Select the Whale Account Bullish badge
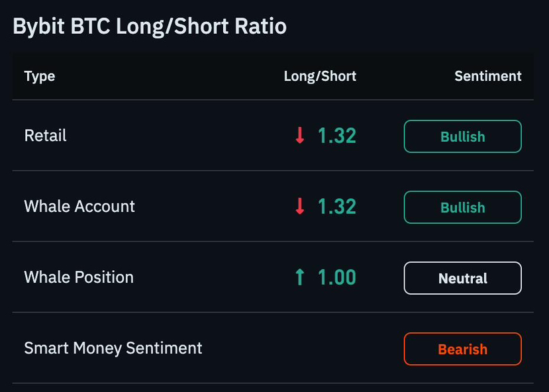 point(462,207)
